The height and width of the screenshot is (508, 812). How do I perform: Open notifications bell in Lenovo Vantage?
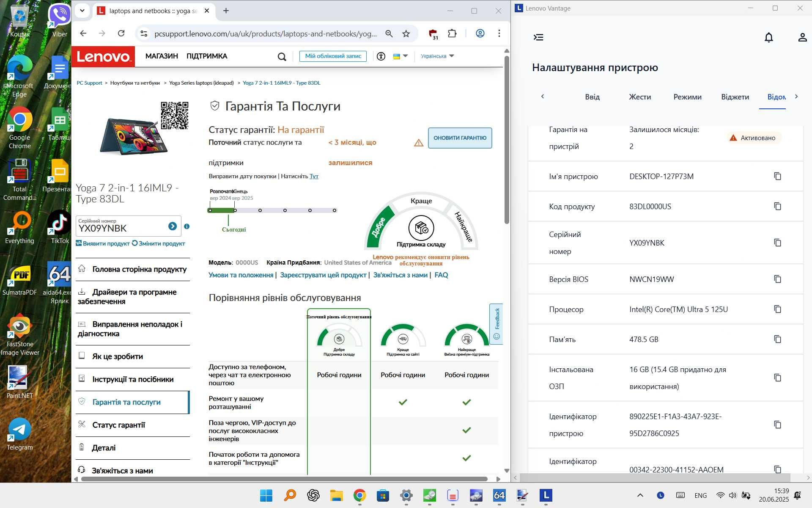pos(769,37)
